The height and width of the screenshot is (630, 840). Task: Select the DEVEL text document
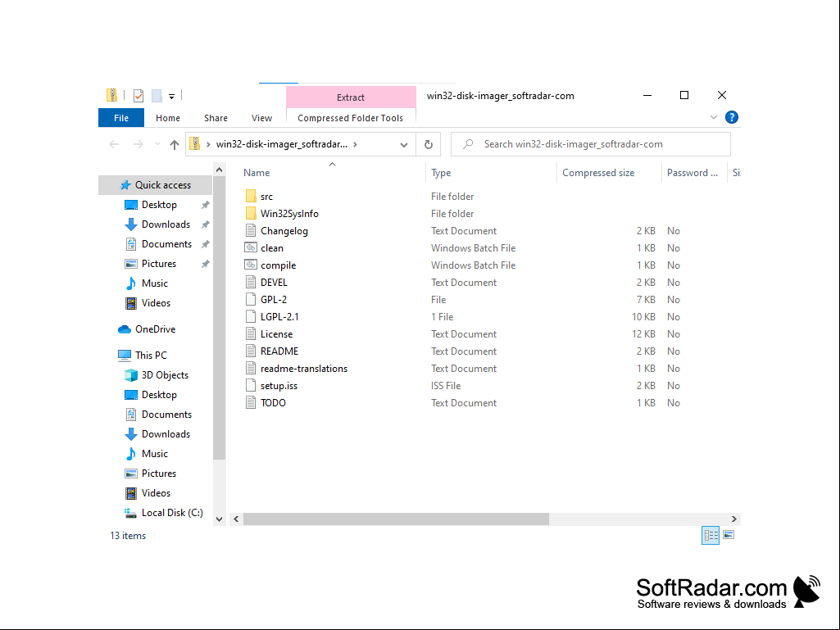[x=273, y=283]
